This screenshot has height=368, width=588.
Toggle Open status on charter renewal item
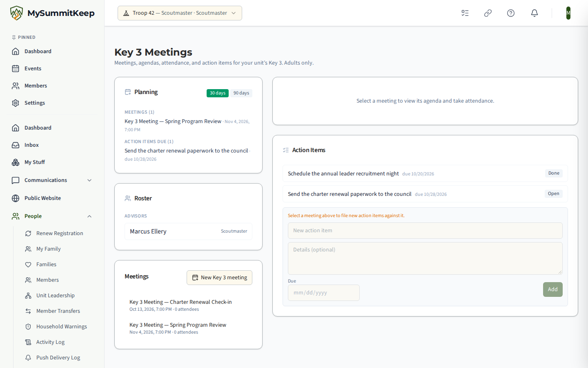554,194
